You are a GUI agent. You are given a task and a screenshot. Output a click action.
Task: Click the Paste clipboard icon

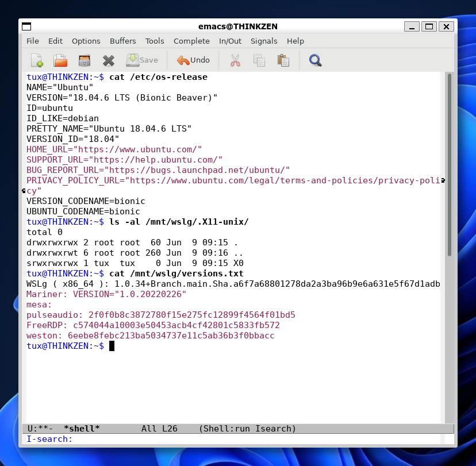pyautogui.click(x=283, y=60)
